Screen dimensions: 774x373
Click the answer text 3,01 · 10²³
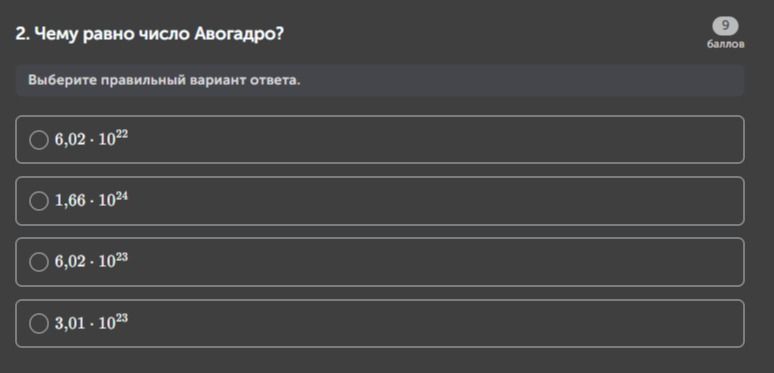[91, 322]
